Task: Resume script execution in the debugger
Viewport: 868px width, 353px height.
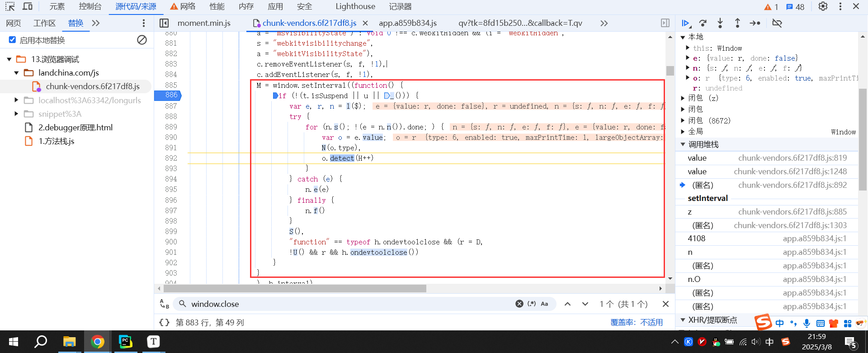Action: 685,23
